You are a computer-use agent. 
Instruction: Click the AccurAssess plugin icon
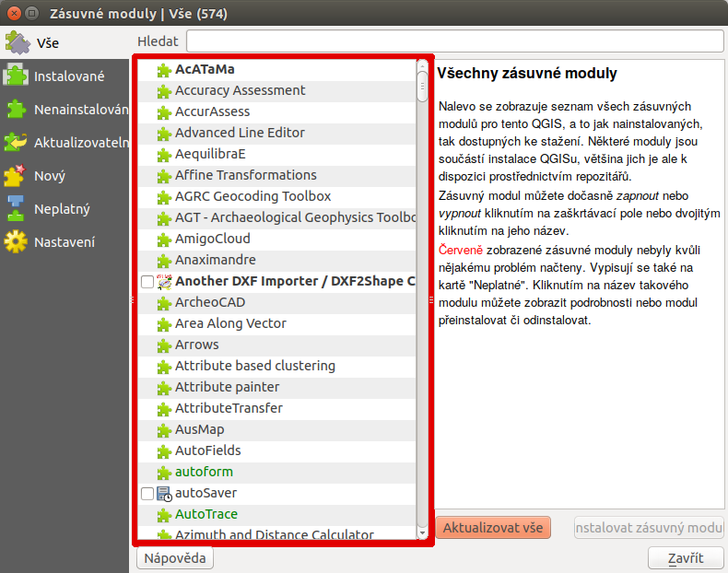coord(164,112)
